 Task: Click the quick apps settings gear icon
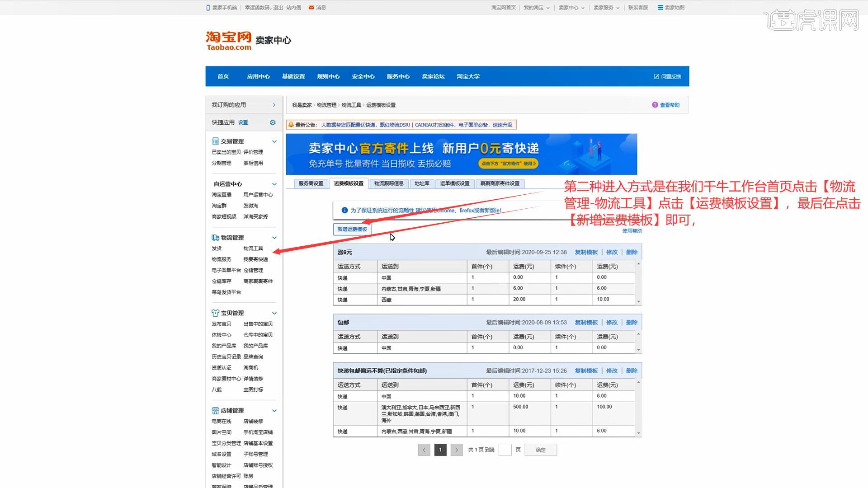(x=273, y=122)
